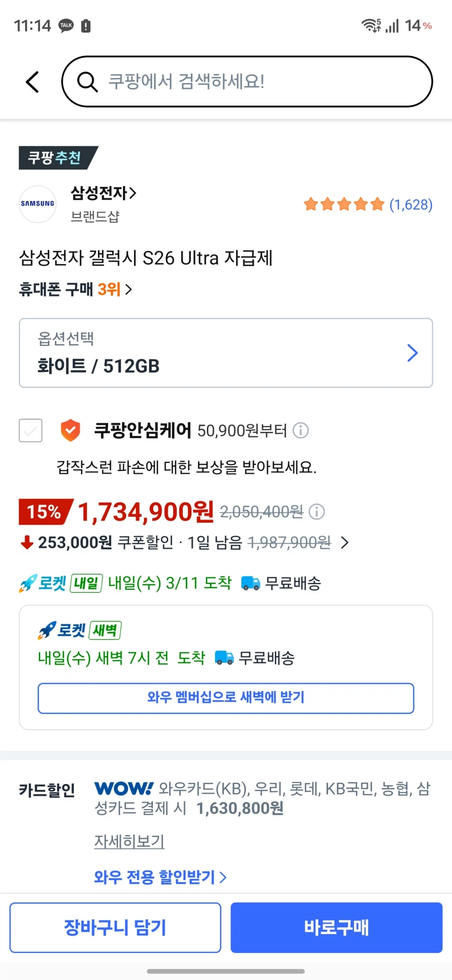The image size is (452, 980).
Task: Tap the five-star rating icon
Action: click(344, 204)
